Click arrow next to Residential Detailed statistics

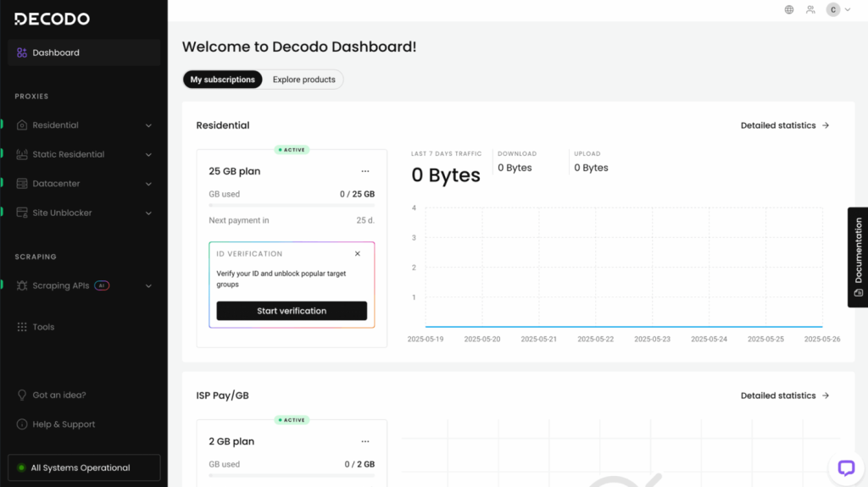(826, 125)
